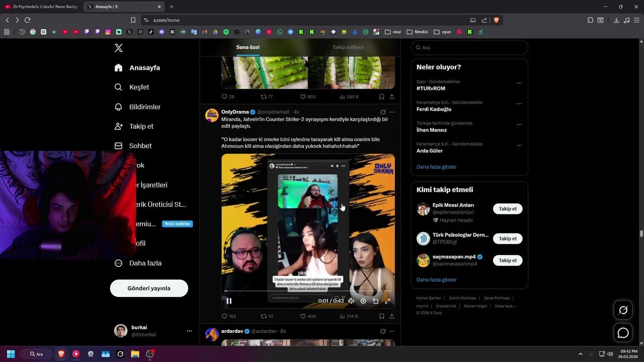Open new browser tab
This screenshot has width=644, height=362.
coord(172,7)
